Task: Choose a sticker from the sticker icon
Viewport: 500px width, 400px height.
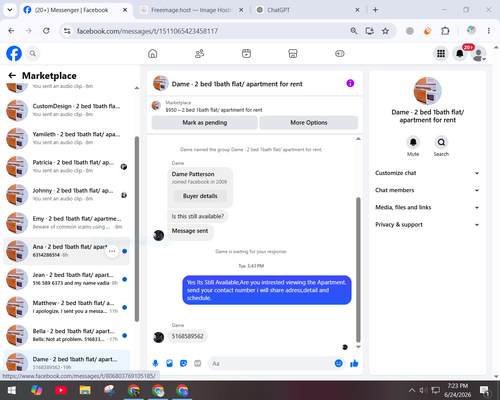Action: [x=183, y=363]
